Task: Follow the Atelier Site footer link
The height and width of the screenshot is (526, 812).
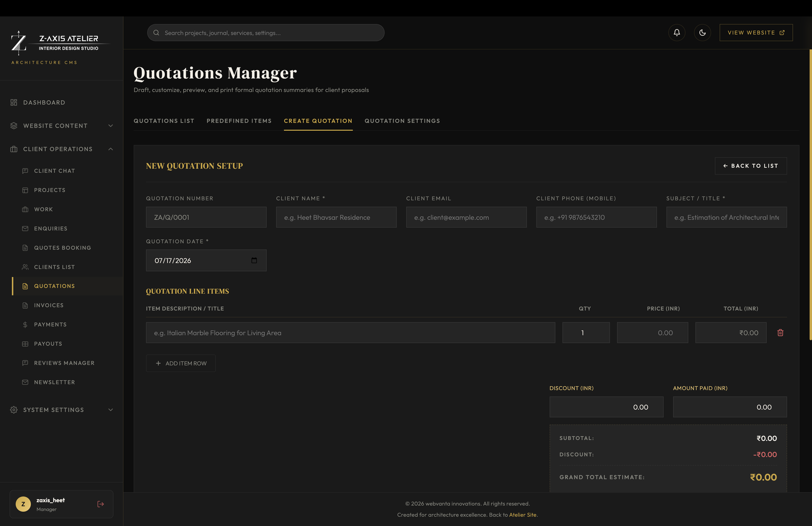Action: click(x=523, y=515)
